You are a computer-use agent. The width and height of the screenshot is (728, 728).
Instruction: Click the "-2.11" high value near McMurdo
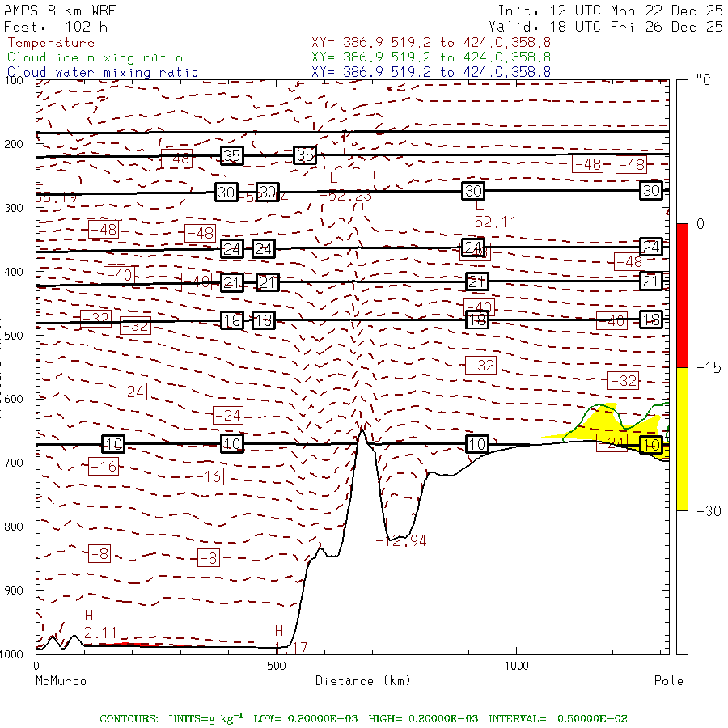pos(95,633)
